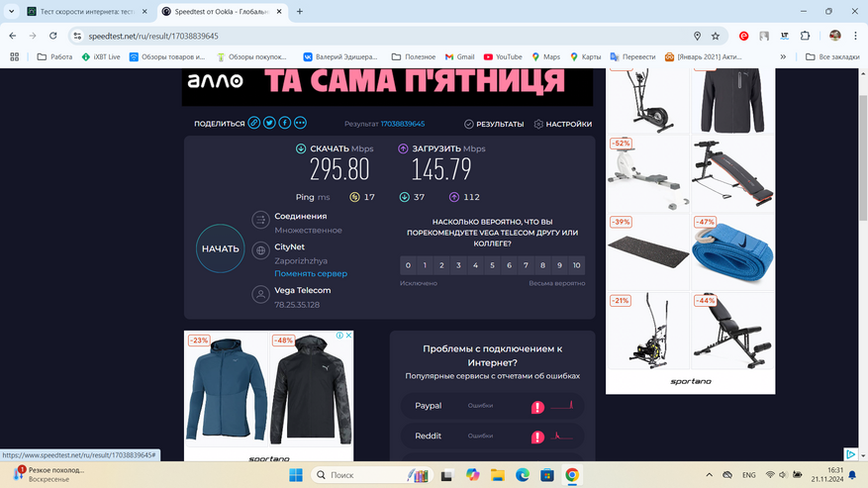868x488 pixels.
Task: Click the CityNet server globe icon
Action: click(x=260, y=250)
